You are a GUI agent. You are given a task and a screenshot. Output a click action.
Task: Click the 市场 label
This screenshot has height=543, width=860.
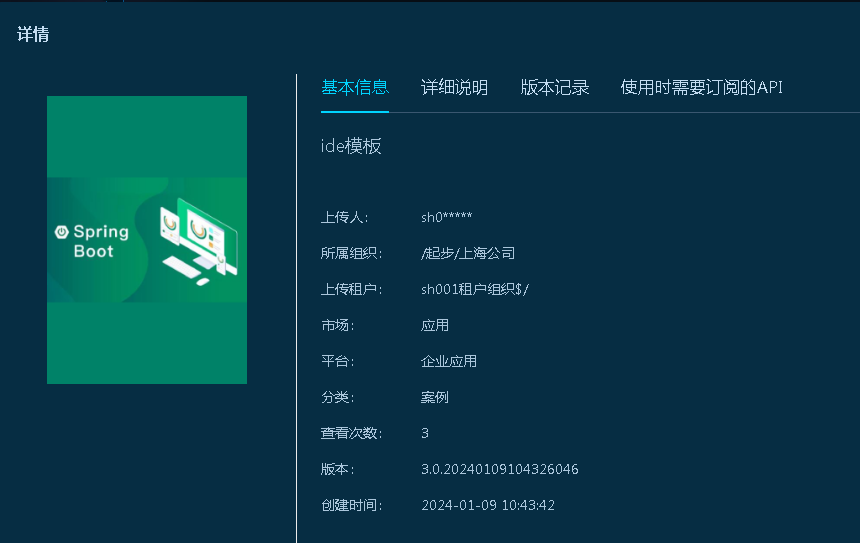[337, 326]
